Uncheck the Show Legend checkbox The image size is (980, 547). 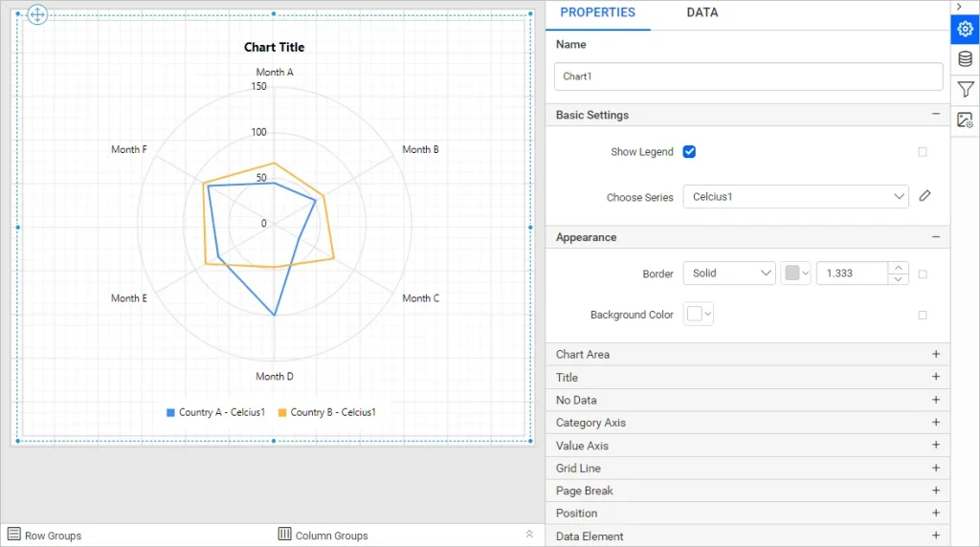tap(689, 152)
